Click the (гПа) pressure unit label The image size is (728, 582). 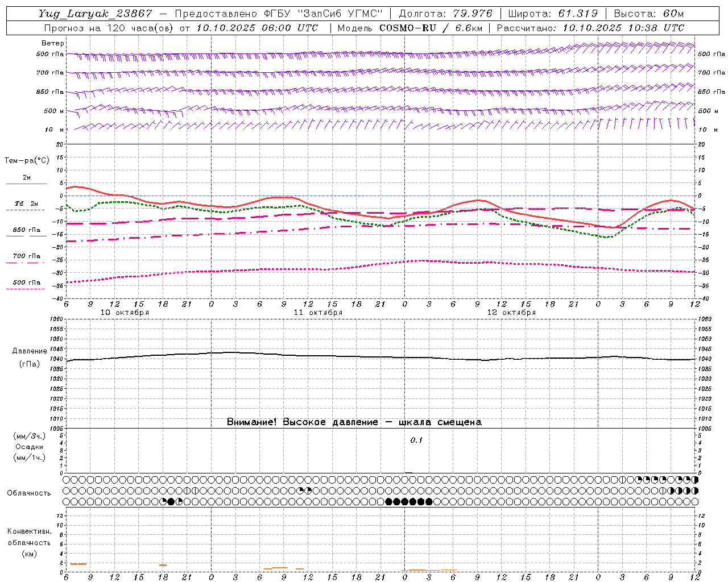(30, 364)
